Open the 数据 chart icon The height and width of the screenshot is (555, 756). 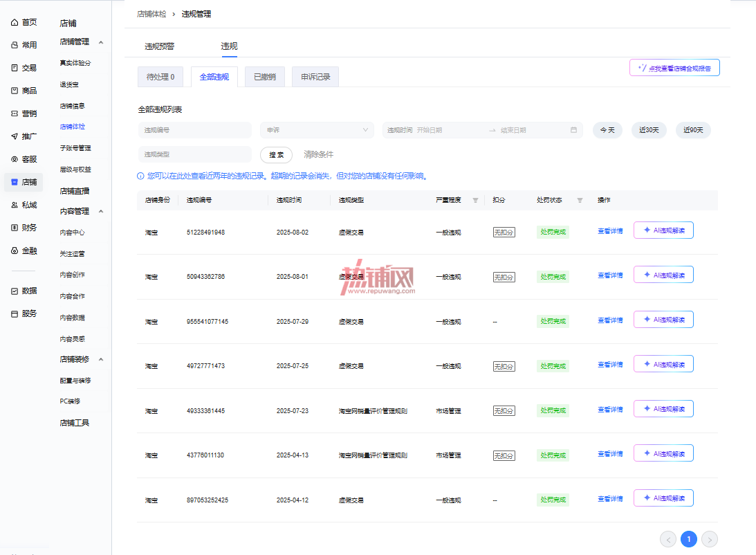(x=15, y=291)
